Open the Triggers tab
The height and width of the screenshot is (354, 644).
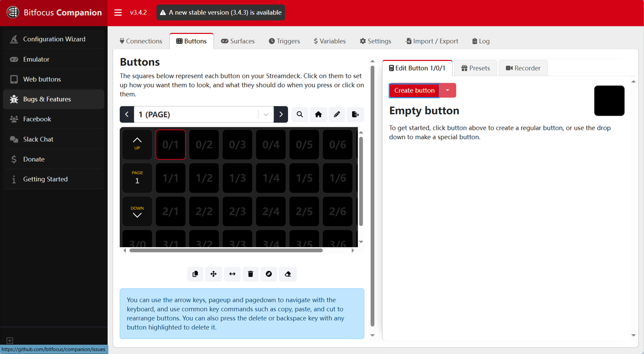click(x=284, y=41)
